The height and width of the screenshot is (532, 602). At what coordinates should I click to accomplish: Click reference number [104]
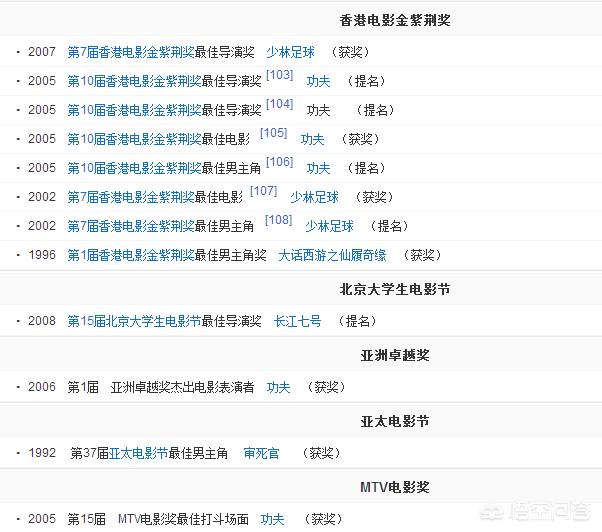280,104
